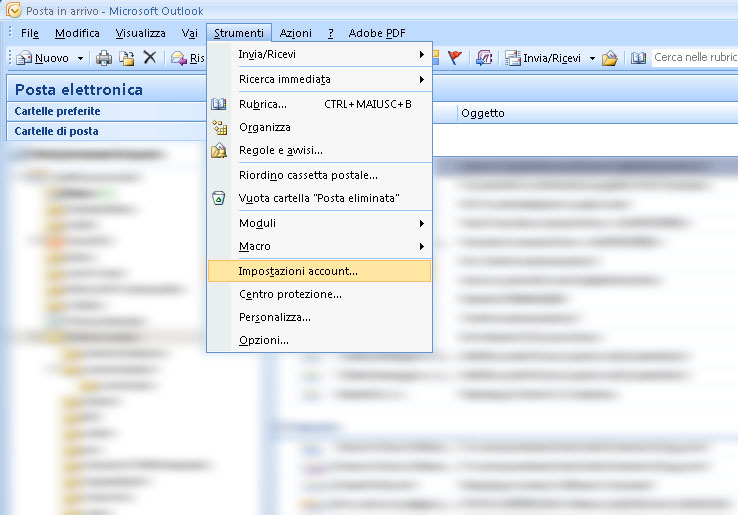The width and height of the screenshot is (738, 515).
Task: Expand the Ricerca immediata submenu
Action: (x=320, y=79)
